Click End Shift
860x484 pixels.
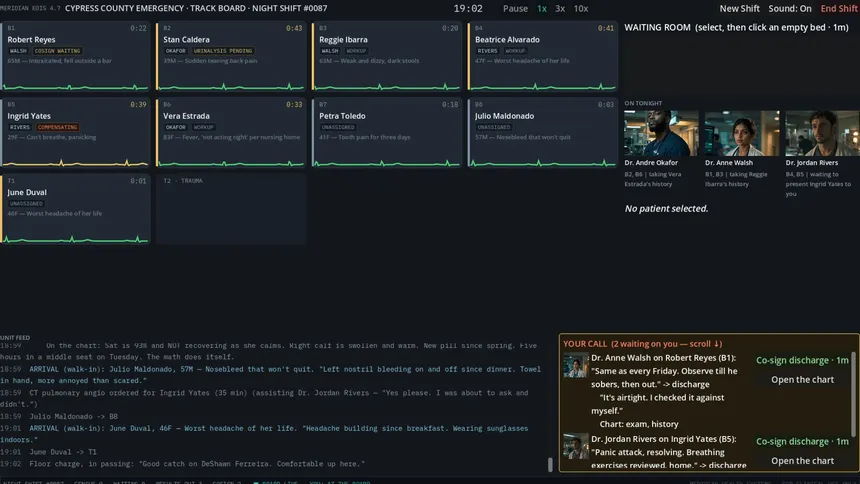pos(839,9)
